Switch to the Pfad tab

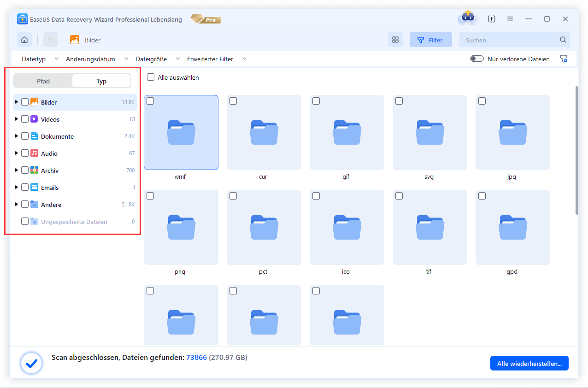43,81
